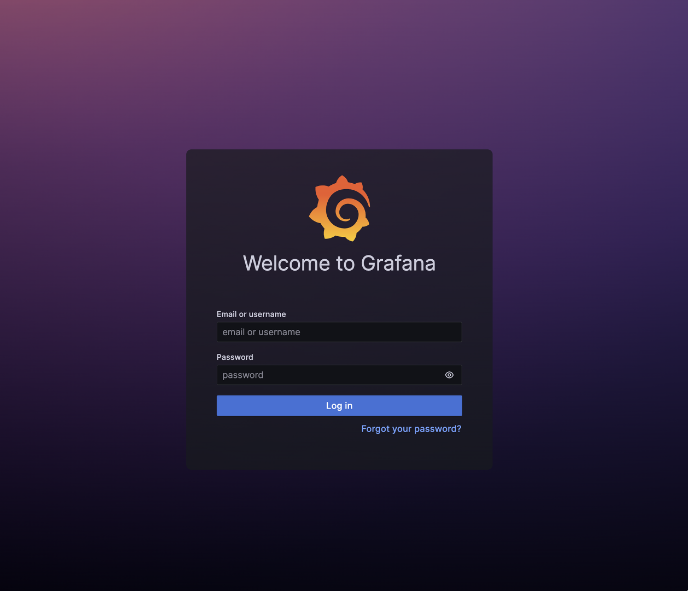The image size is (688, 591).
Task: Click the Welcome to Grafana heading
Action: tap(339, 263)
